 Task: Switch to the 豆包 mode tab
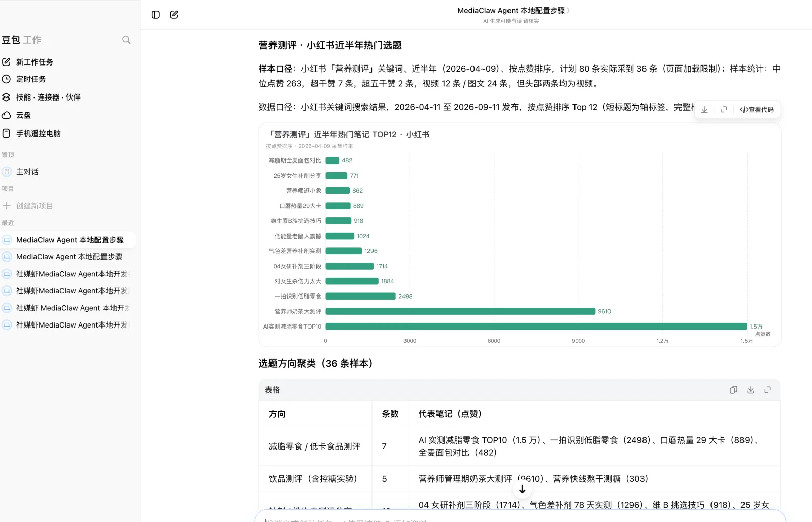(11, 40)
